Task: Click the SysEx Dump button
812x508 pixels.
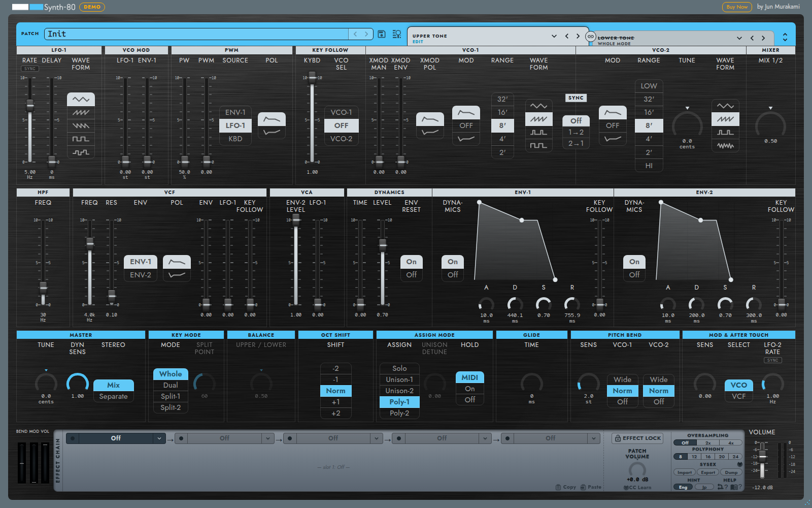Action: tap(731, 472)
